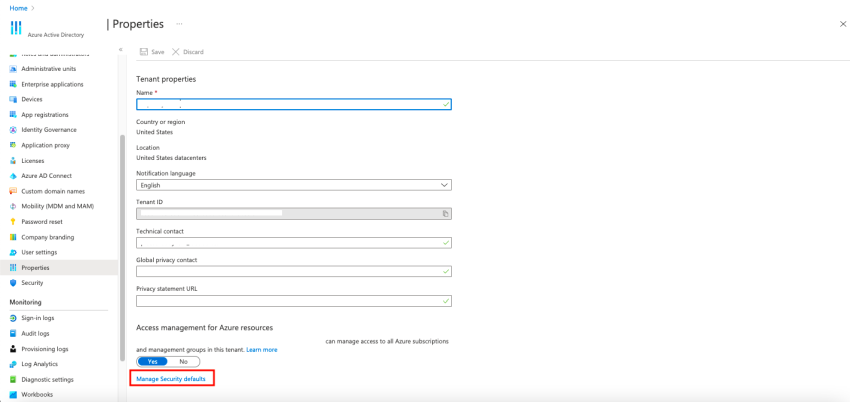850x402 pixels.
Task: Collapse the sidebar with the double chevron
Action: coord(120,49)
